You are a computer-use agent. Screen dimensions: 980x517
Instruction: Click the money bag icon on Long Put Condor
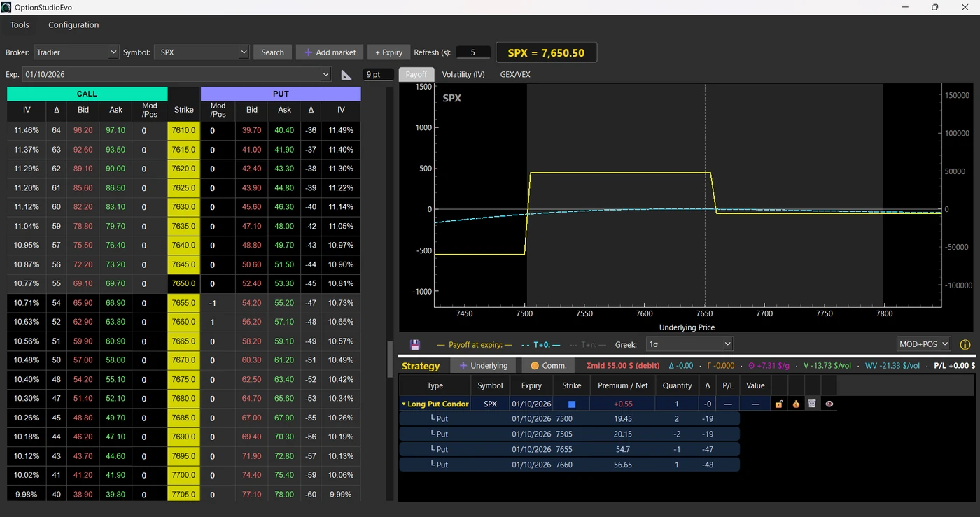pyautogui.click(x=795, y=404)
